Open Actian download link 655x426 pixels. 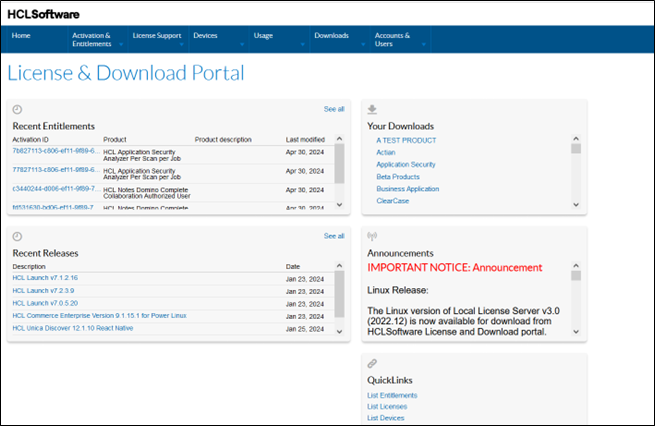click(x=386, y=152)
